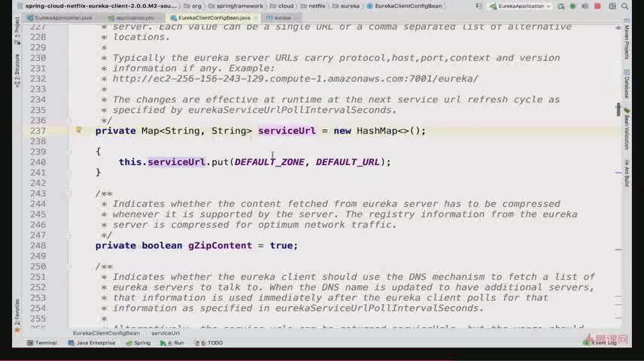The height and width of the screenshot is (361, 644).
Task: Open Ant Build side panel
Action: click(627, 173)
